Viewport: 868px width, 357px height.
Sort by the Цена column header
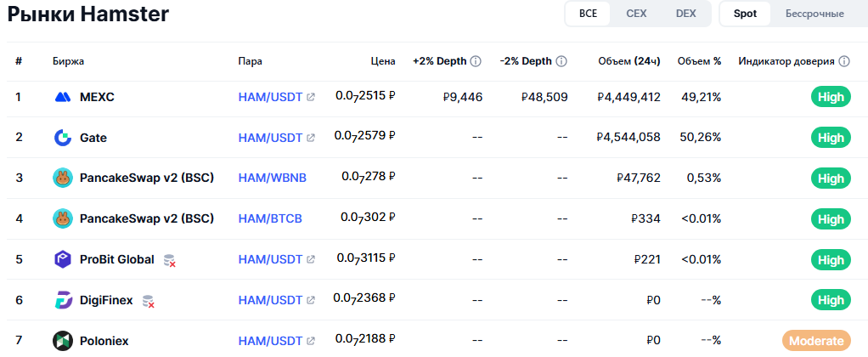click(x=383, y=61)
